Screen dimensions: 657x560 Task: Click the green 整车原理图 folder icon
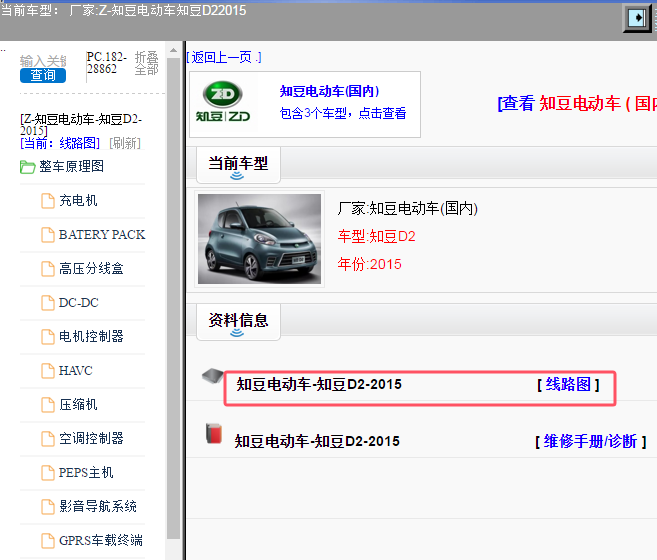click(28, 167)
